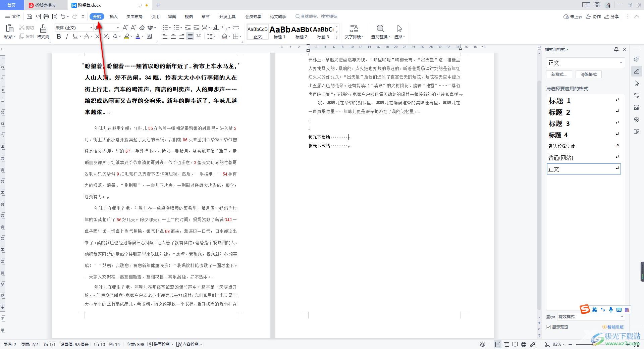The height and width of the screenshot is (349, 644).
Task: Apply the 标题 1 style from pane list
Action: [584, 101]
